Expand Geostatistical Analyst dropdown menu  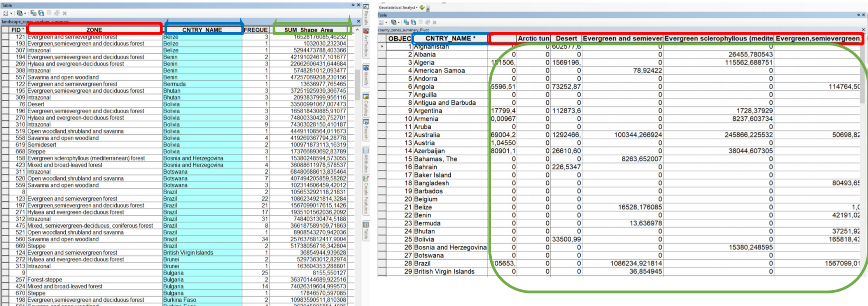coord(416,7)
